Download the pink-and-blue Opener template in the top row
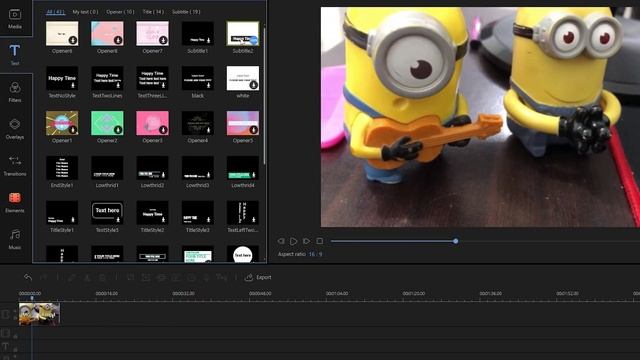The width and height of the screenshot is (640, 360). click(x=118, y=40)
